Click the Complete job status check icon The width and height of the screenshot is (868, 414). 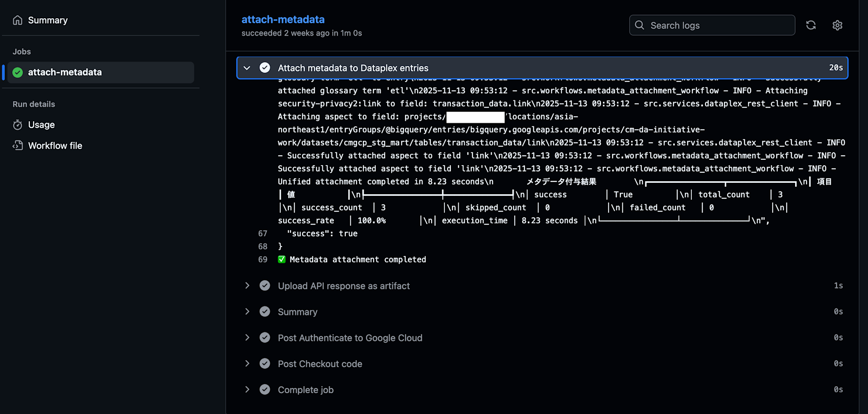(265, 390)
